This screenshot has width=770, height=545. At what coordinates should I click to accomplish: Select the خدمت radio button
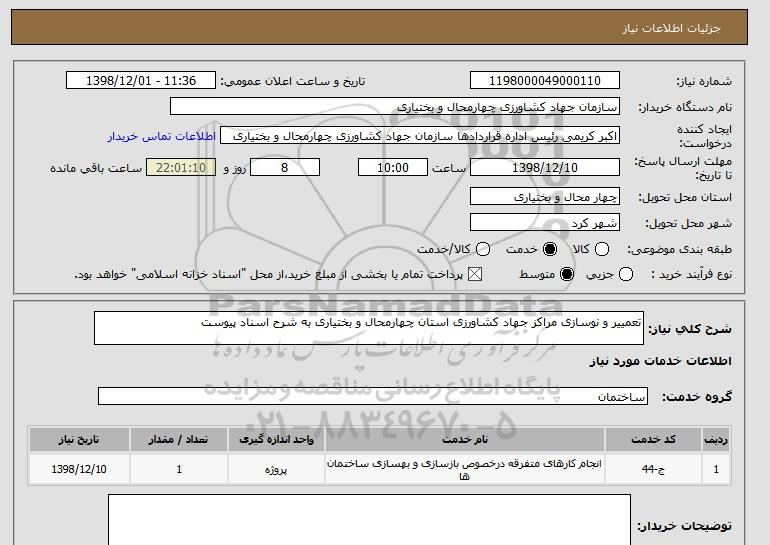tap(550, 249)
